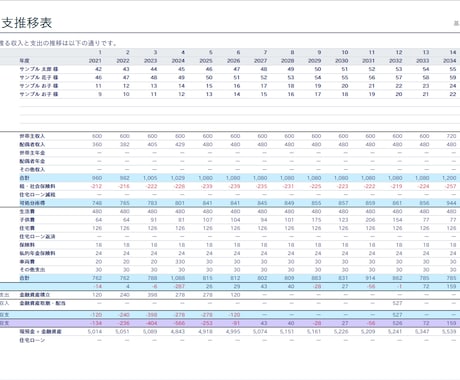
Task: Select the サンプル 花子 様 row label
Action: 39,77
